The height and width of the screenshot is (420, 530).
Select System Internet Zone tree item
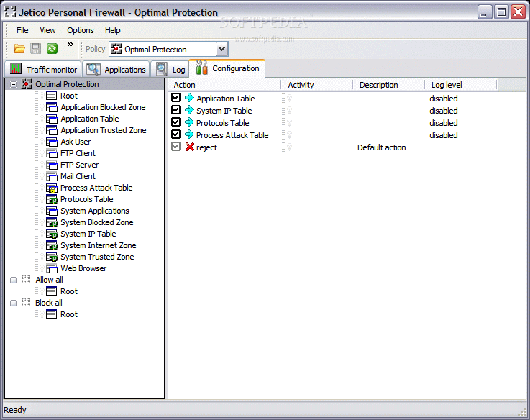click(x=99, y=245)
